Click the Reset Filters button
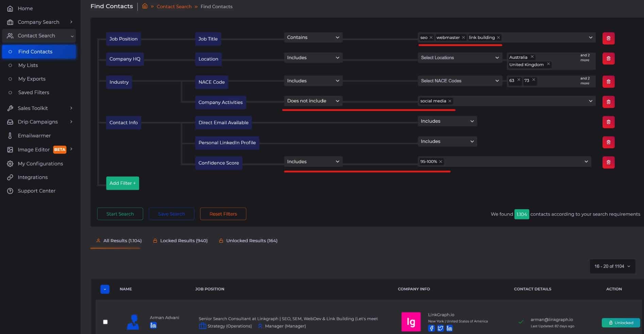This screenshot has height=334, width=644. (223, 214)
